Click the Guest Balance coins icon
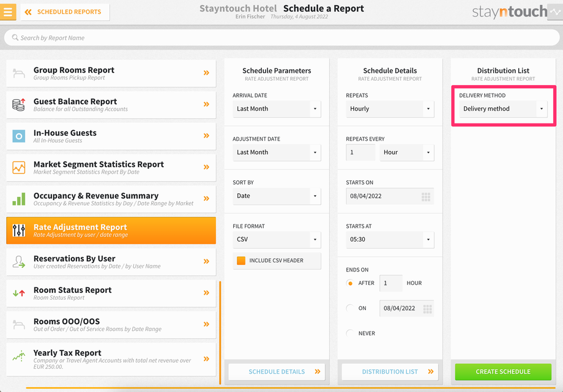 19,105
